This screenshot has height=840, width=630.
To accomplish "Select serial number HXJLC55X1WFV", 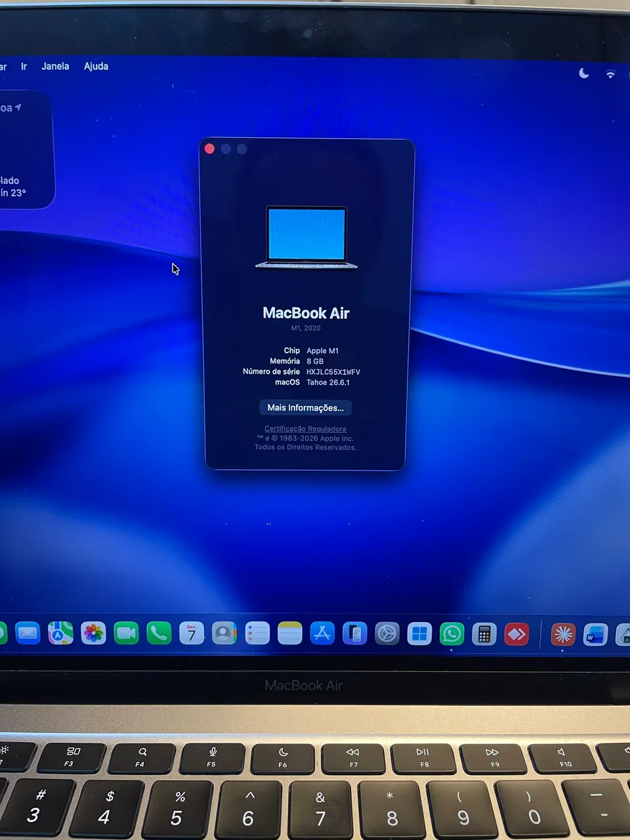I will [x=333, y=371].
